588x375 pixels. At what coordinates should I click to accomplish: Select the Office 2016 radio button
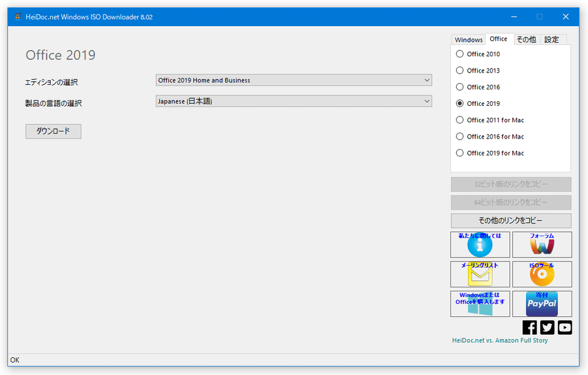[x=459, y=87]
